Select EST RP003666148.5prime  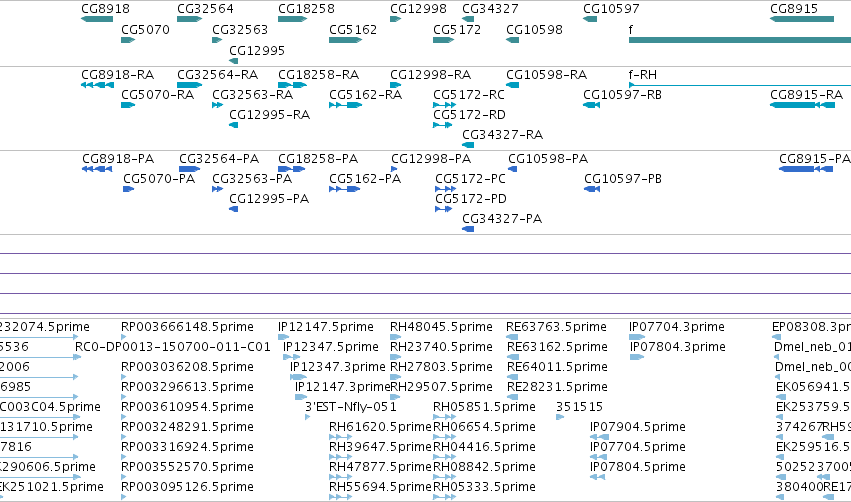[187, 327]
